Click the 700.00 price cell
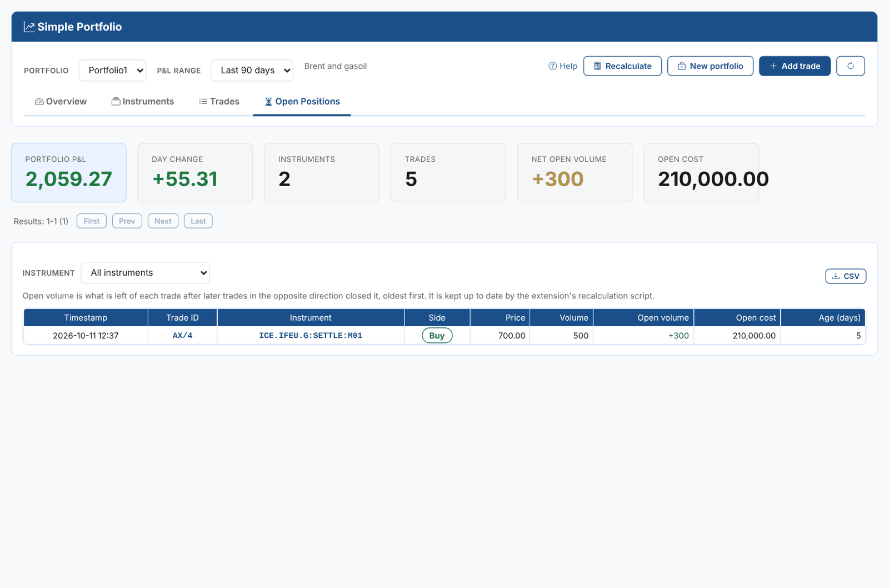889x588 pixels. click(500, 336)
